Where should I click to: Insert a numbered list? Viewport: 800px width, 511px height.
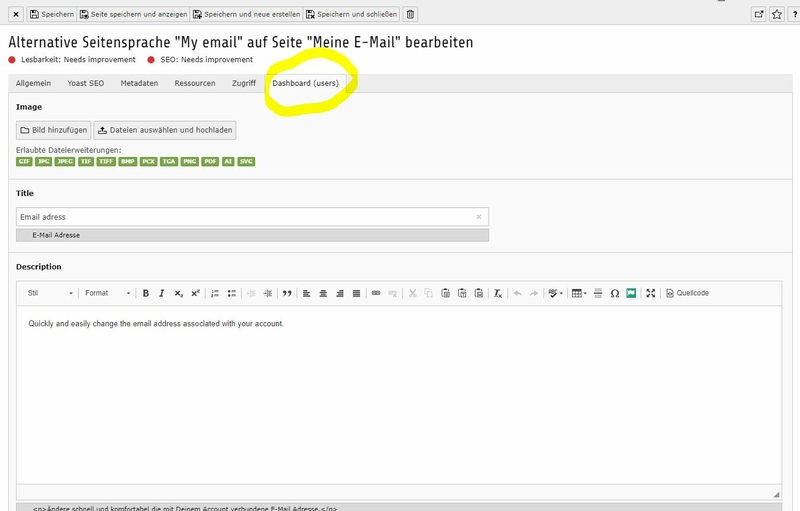(215, 293)
